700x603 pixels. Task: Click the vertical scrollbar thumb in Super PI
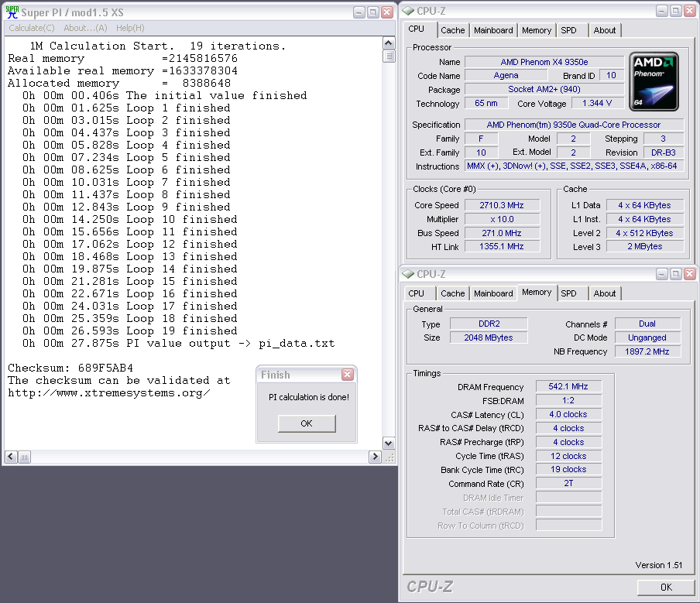(x=389, y=57)
